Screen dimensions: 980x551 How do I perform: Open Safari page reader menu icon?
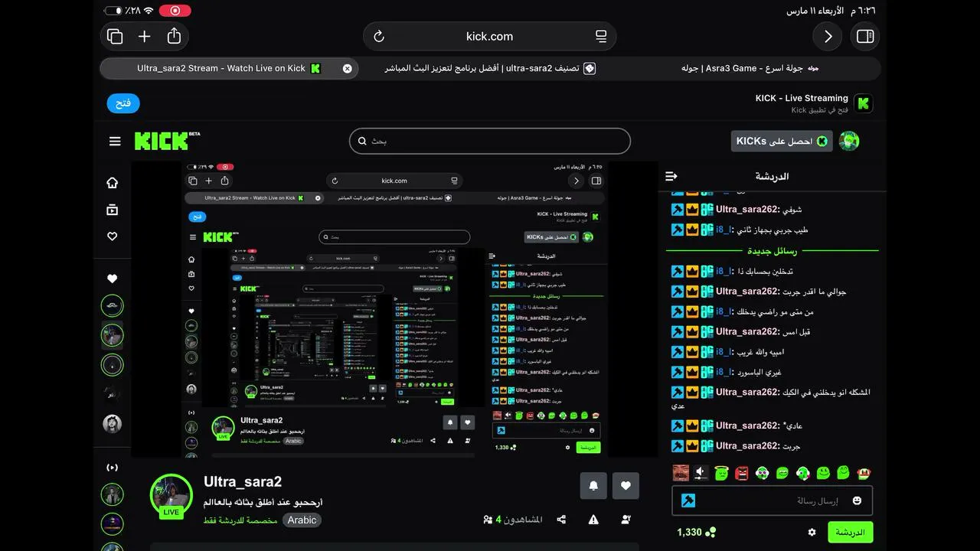pyautogui.click(x=601, y=36)
